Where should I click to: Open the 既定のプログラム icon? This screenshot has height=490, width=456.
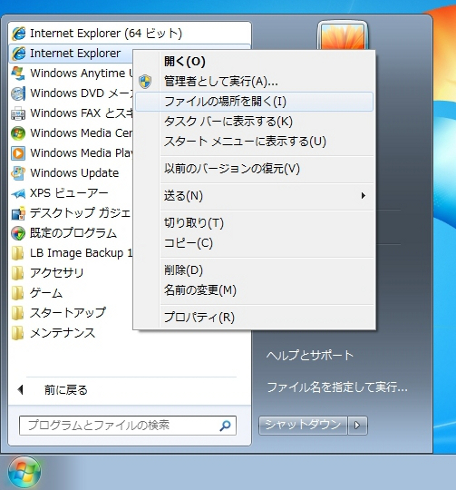coord(18,233)
